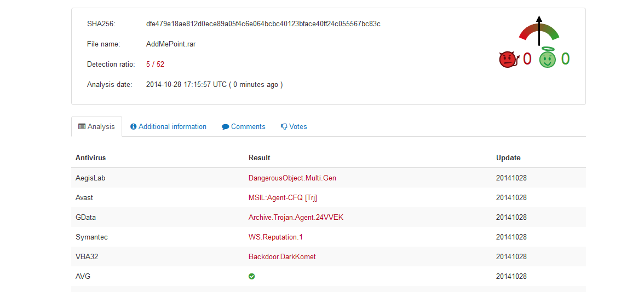Click the green harmless vote count 0
Image resolution: width=644 pixels, height=292 pixels.
[x=566, y=59]
